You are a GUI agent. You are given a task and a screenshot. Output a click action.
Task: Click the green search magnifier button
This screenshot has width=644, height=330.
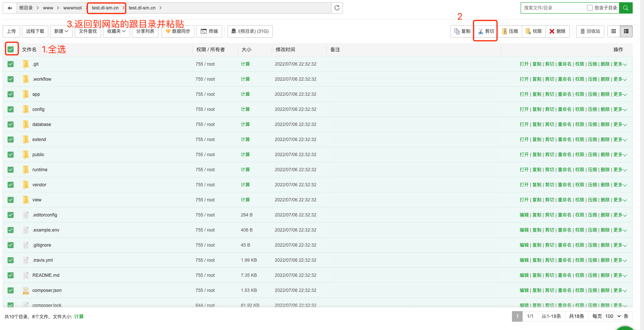626,8
